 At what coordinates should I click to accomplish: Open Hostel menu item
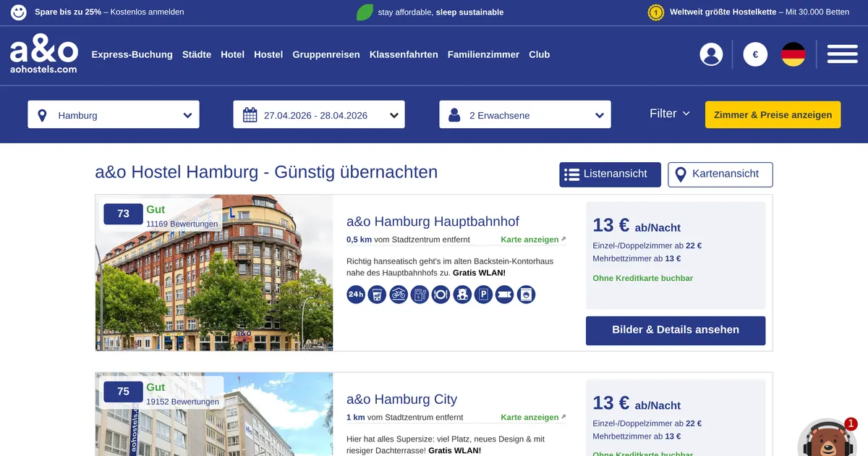tap(268, 54)
